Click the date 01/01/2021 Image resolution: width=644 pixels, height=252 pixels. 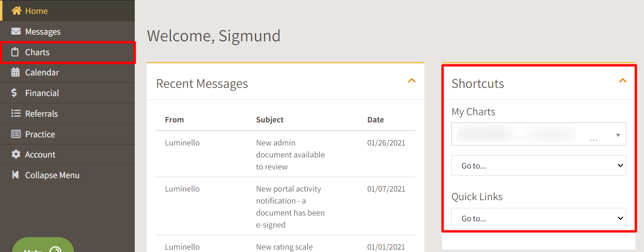pos(386,247)
